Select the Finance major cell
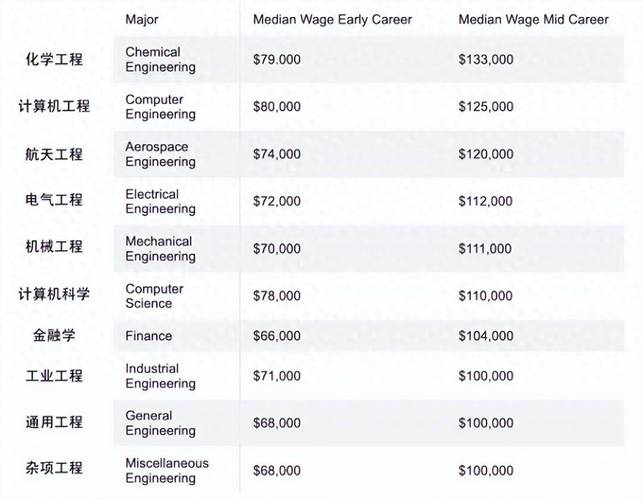643x500 pixels. point(148,336)
